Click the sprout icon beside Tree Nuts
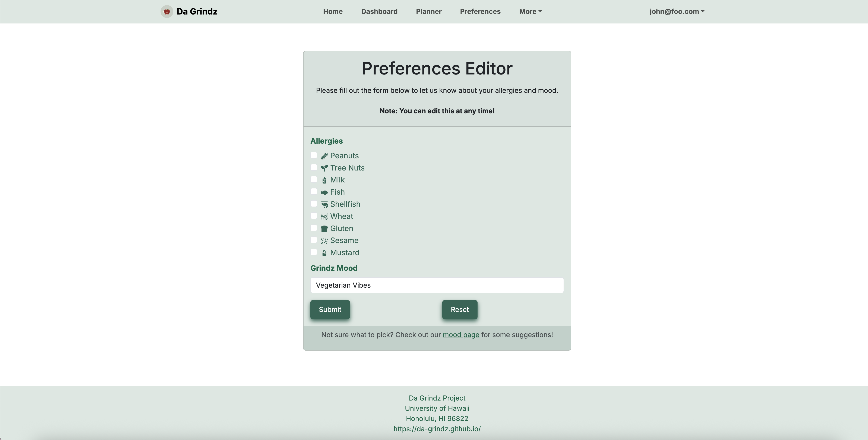Image resolution: width=868 pixels, height=440 pixels. click(x=324, y=168)
